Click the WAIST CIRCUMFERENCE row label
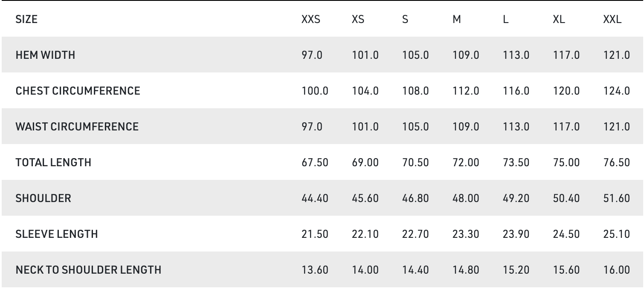 tap(77, 127)
